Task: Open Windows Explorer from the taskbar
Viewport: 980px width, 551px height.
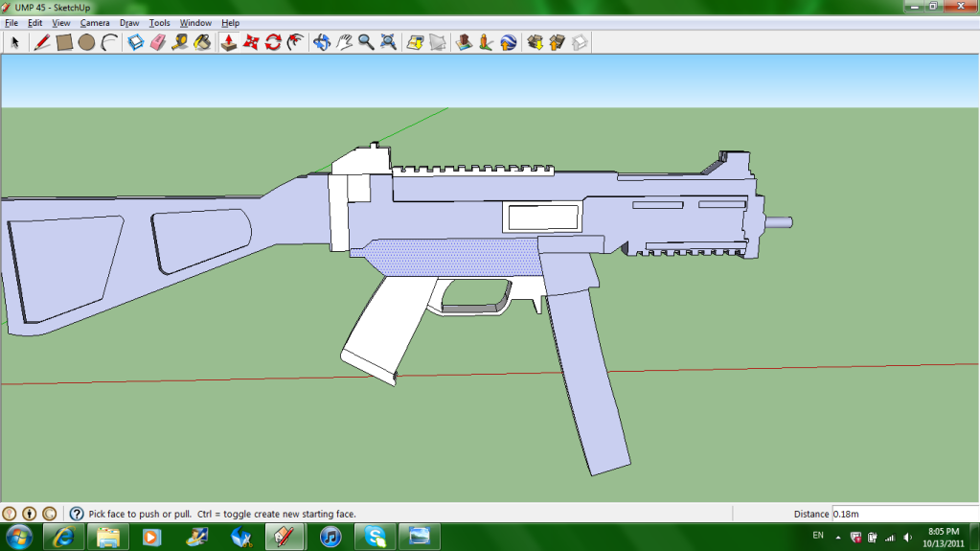Action: tap(108, 538)
